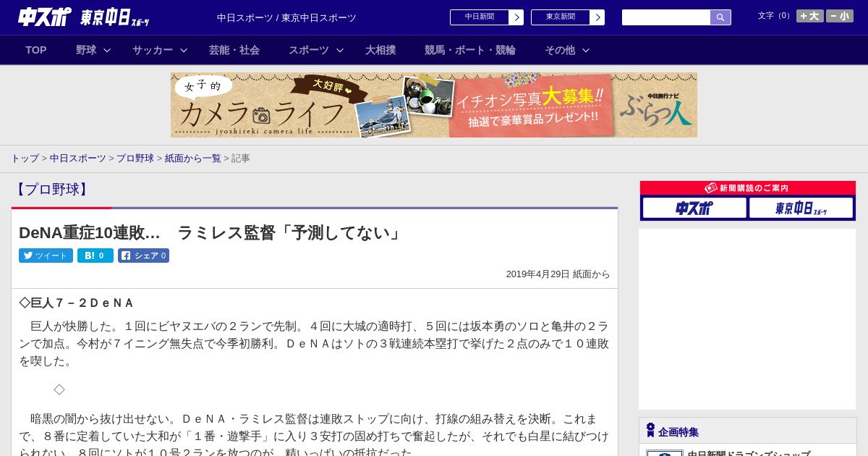Bookmark article with Hatena B! button
868x456 pixels.
[x=95, y=256]
